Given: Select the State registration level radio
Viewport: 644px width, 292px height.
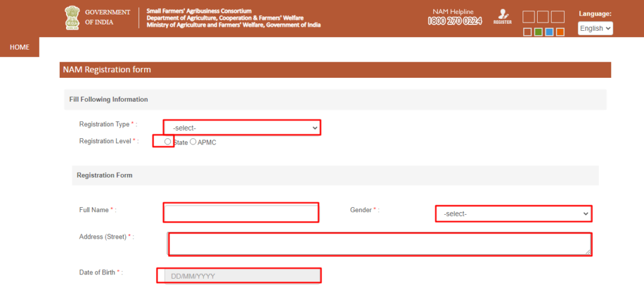Looking at the screenshot, I should coord(167,141).
